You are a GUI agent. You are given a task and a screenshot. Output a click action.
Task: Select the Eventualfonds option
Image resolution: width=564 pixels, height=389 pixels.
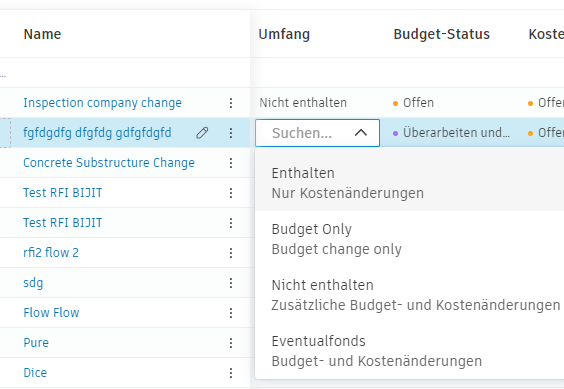pos(409,351)
